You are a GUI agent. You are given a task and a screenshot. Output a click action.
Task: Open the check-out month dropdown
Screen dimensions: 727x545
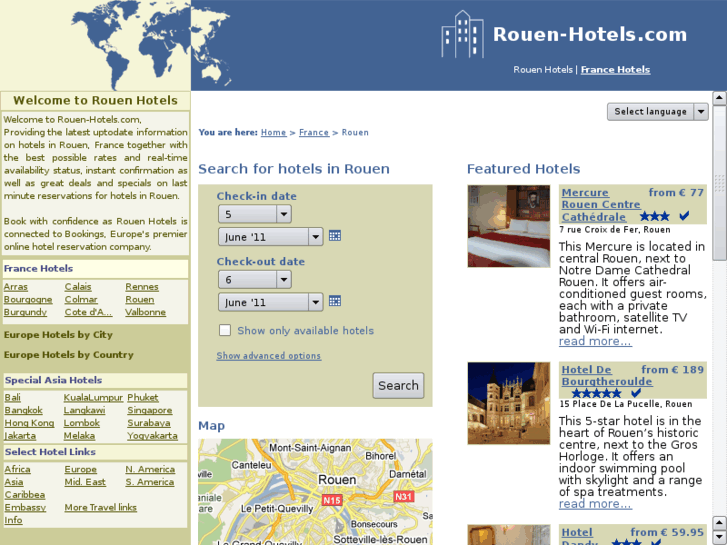(x=270, y=302)
